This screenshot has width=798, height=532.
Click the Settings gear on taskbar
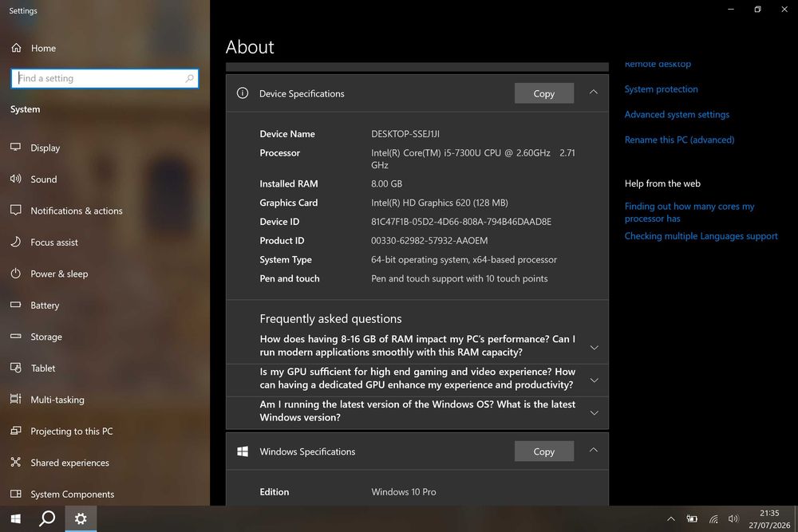(81, 518)
